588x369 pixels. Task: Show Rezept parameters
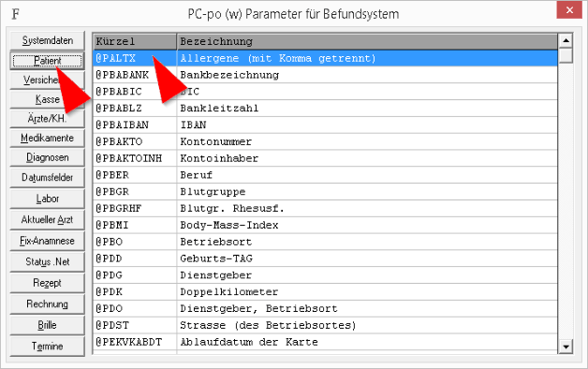[47, 283]
